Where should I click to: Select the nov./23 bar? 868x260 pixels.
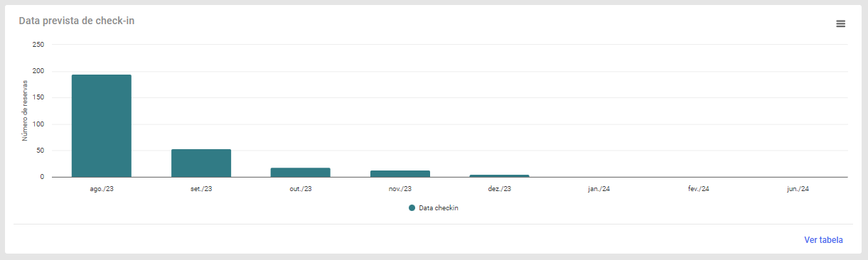click(400, 173)
